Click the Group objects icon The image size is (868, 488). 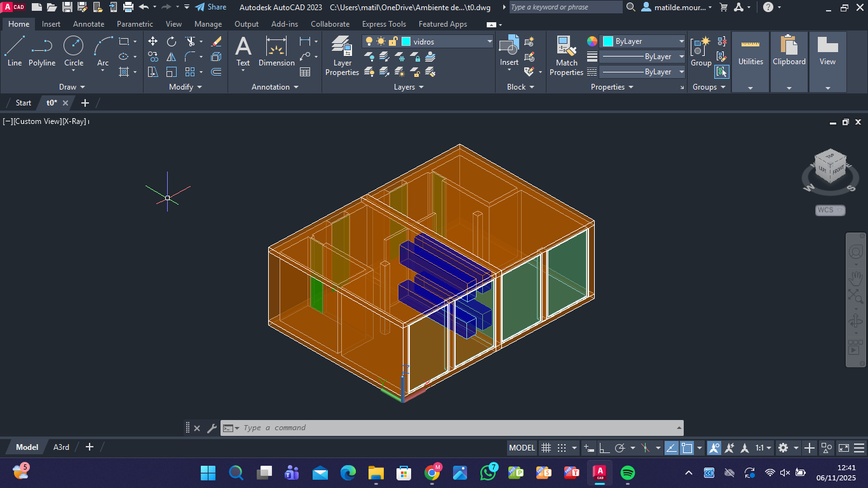coord(701,51)
